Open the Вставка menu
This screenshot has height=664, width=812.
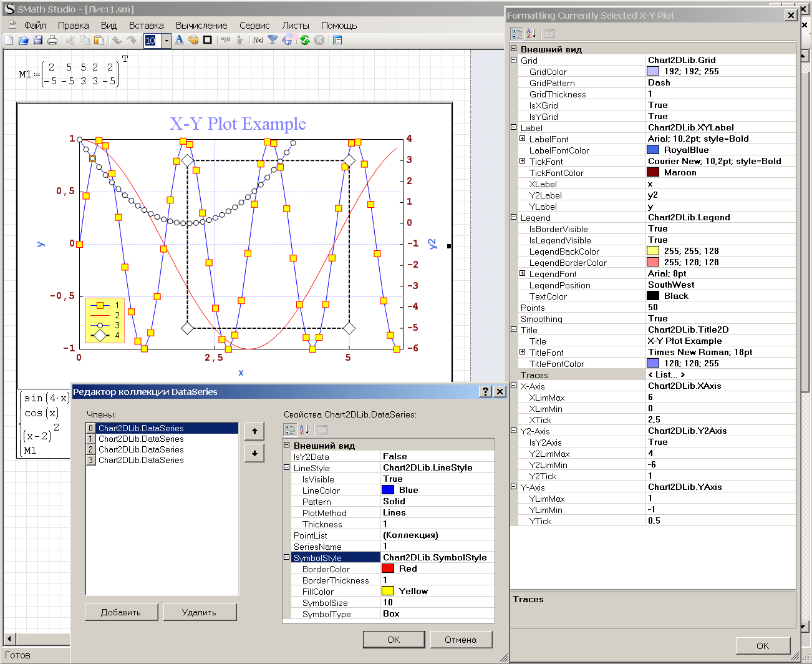tap(146, 26)
